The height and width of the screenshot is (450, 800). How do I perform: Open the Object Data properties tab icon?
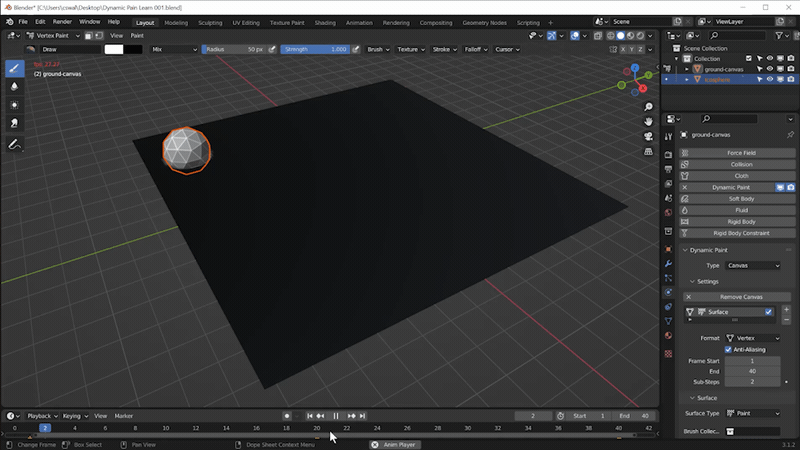[x=668, y=321]
